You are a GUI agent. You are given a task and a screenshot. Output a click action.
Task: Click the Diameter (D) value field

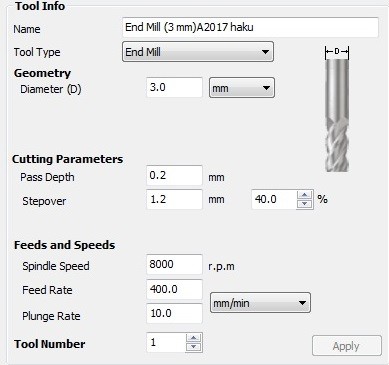[x=174, y=87]
